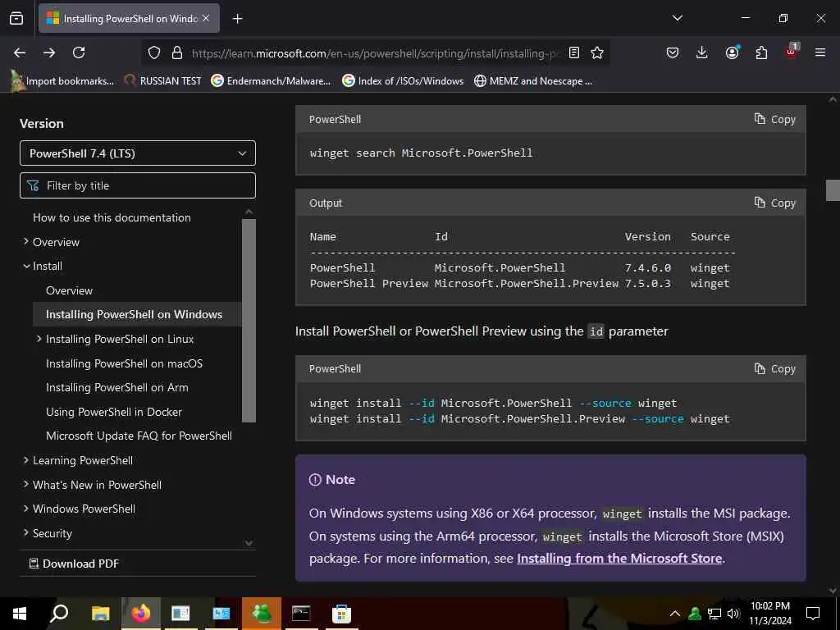This screenshot has width=840, height=630.
Task: Open the Import bookmarks bookmark
Action: click(x=63, y=81)
